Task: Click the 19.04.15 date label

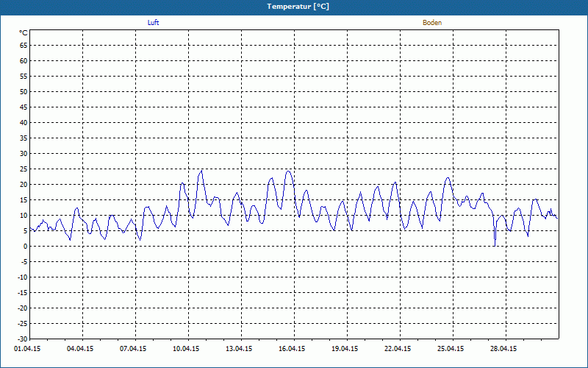Action: pyautogui.click(x=345, y=349)
